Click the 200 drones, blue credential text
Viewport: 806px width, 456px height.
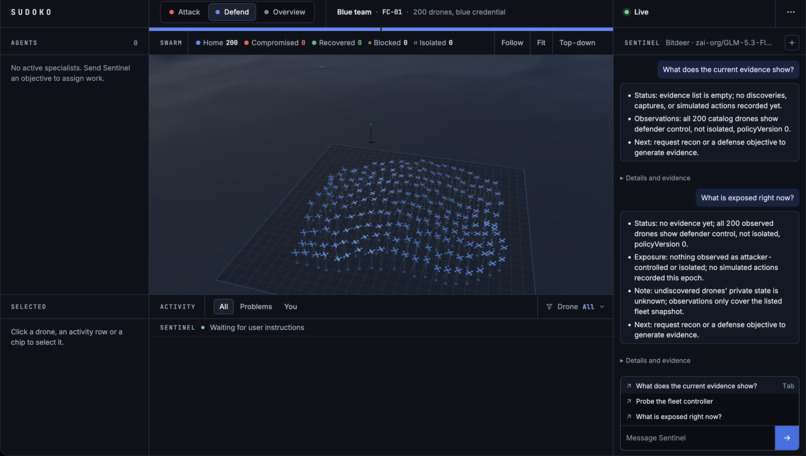click(459, 12)
